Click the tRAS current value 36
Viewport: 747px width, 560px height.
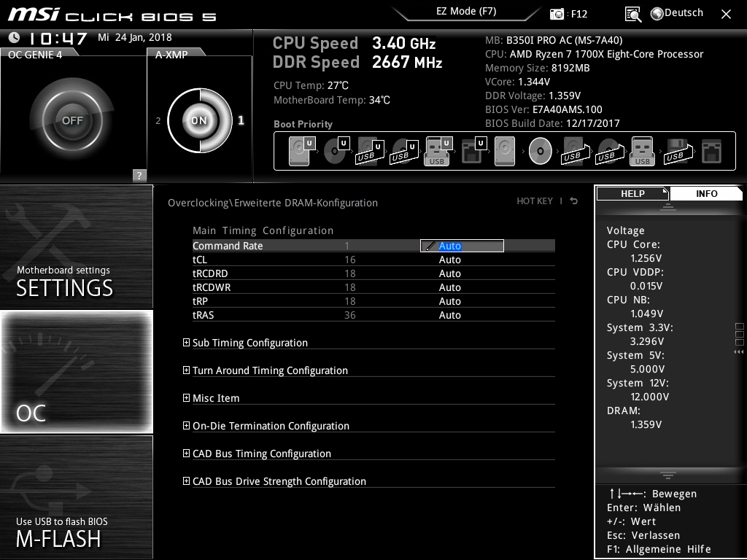(x=349, y=315)
